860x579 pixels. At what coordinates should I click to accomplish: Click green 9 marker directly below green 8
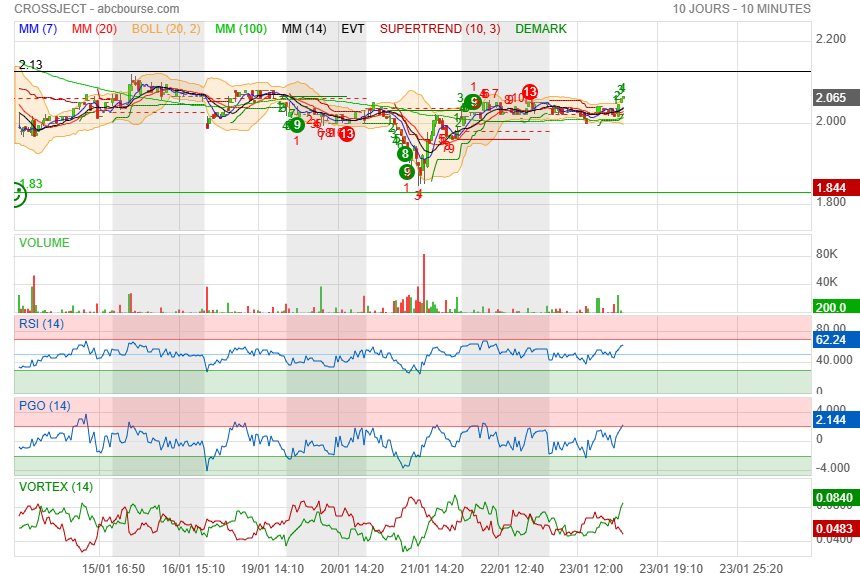[x=405, y=171]
